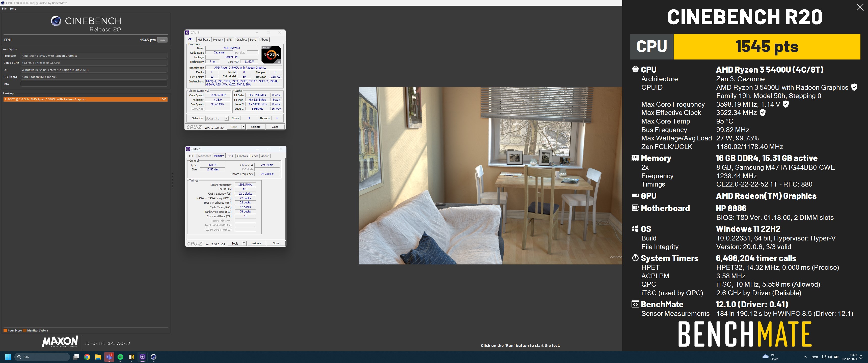Open the network status tray icon
The height and width of the screenshot is (363, 868).
coord(824,357)
